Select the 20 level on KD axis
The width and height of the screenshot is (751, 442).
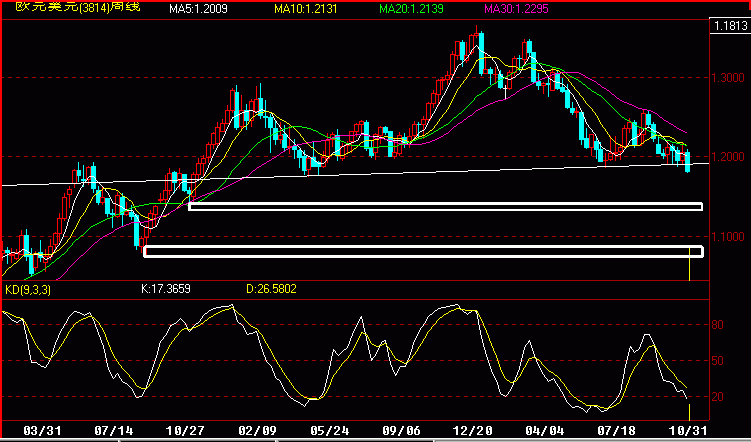point(717,397)
